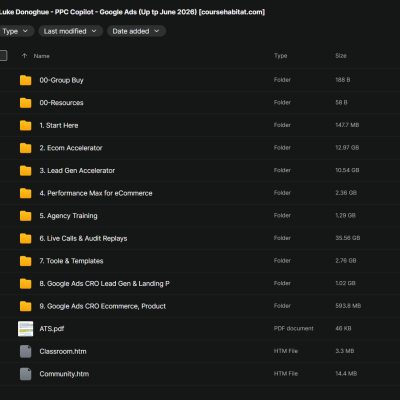Select the ATS.pdf file name
This screenshot has height=400, width=400.
coord(52,329)
